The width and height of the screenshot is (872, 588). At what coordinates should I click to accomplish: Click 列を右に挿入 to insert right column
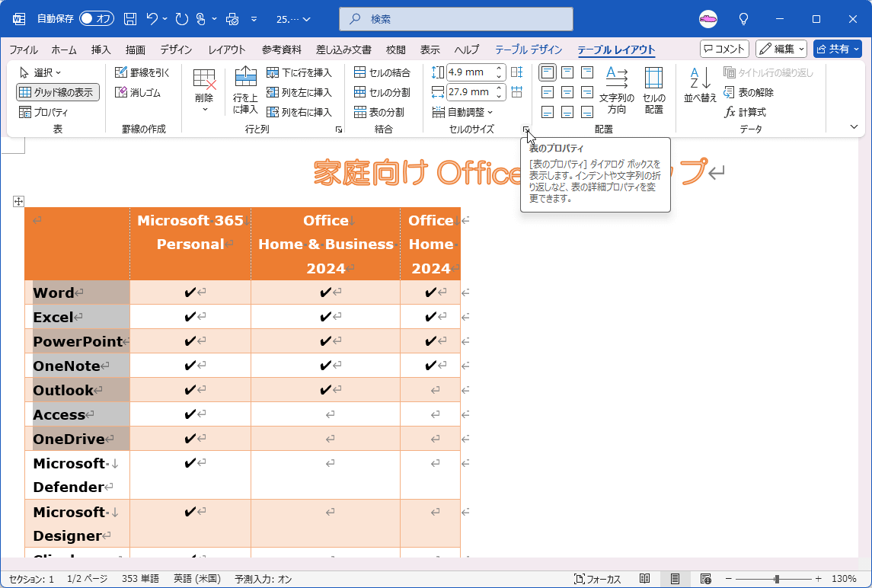click(x=299, y=112)
